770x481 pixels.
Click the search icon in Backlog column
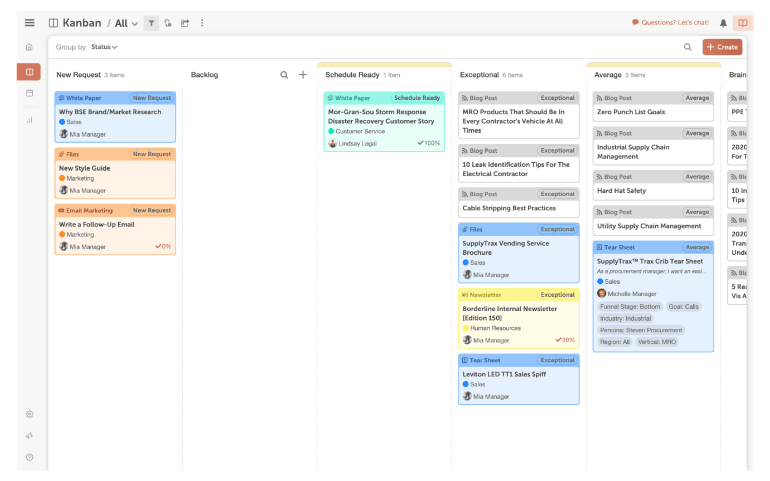tap(284, 75)
